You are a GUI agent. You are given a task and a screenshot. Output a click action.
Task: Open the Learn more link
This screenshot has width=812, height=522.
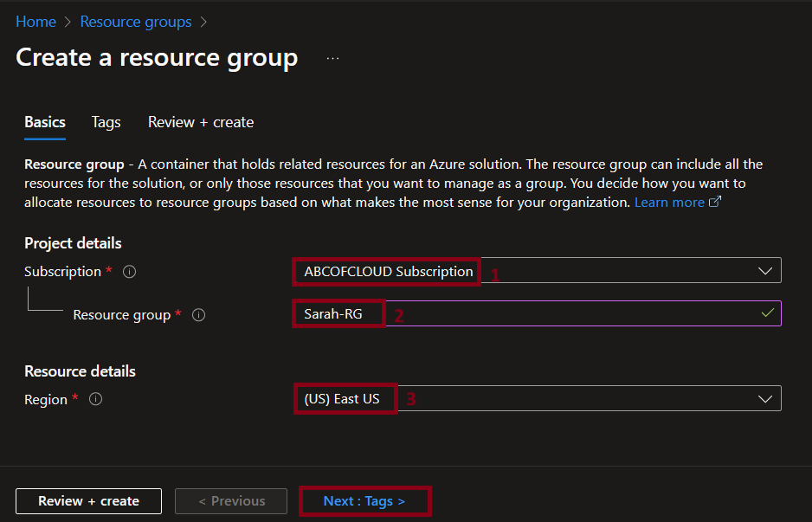669,202
